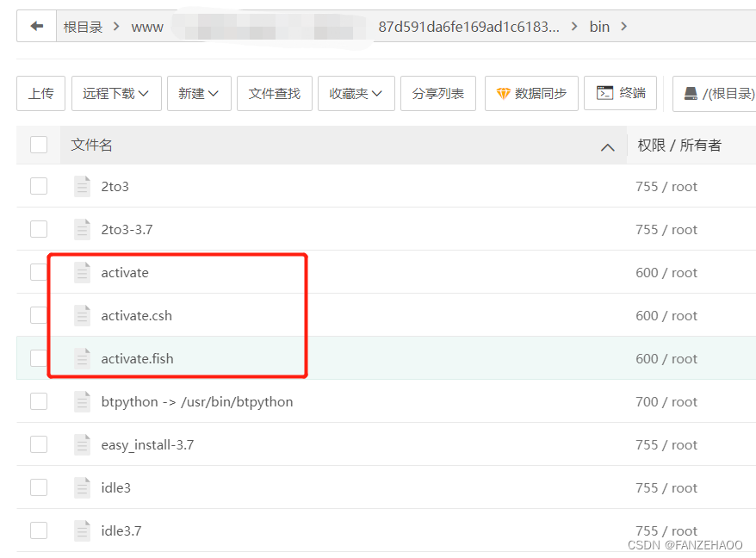Click the back arrow in path bar
The width and height of the screenshot is (756, 558).
tap(37, 26)
